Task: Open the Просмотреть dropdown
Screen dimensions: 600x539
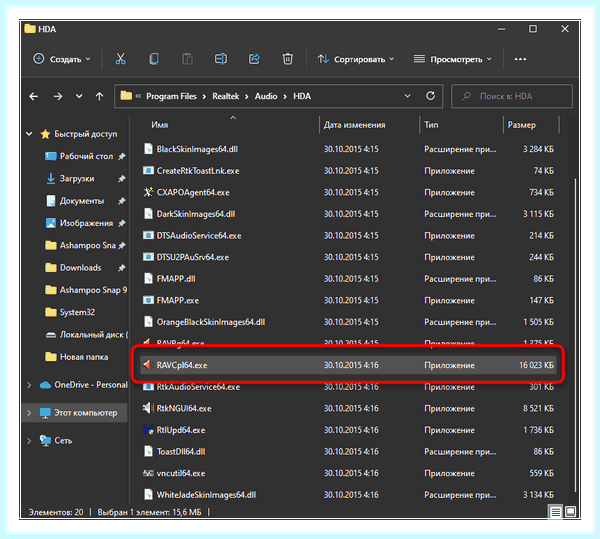Action: 453,59
